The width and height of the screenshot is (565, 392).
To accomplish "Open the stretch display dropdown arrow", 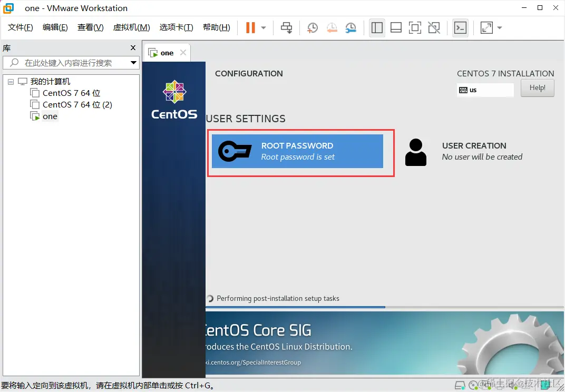I will pos(500,28).
